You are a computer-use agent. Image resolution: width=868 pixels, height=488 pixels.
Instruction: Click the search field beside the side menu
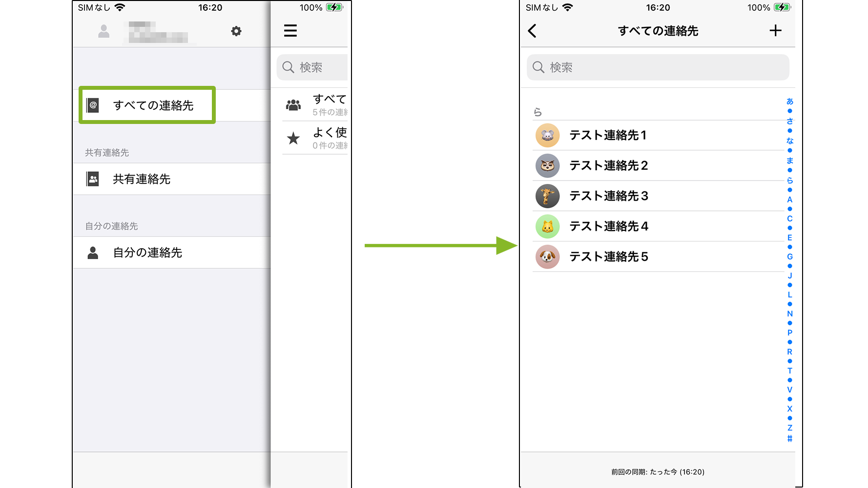[x=312, y=67]
